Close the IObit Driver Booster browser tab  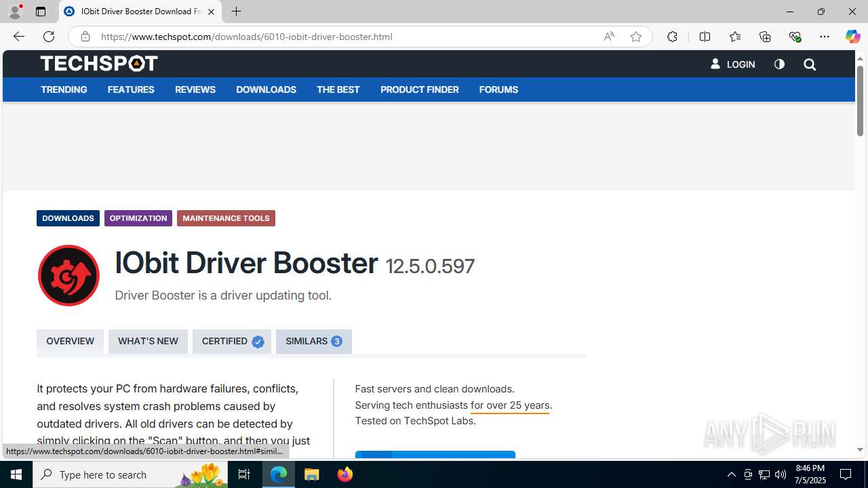click(x=211, y=12)
